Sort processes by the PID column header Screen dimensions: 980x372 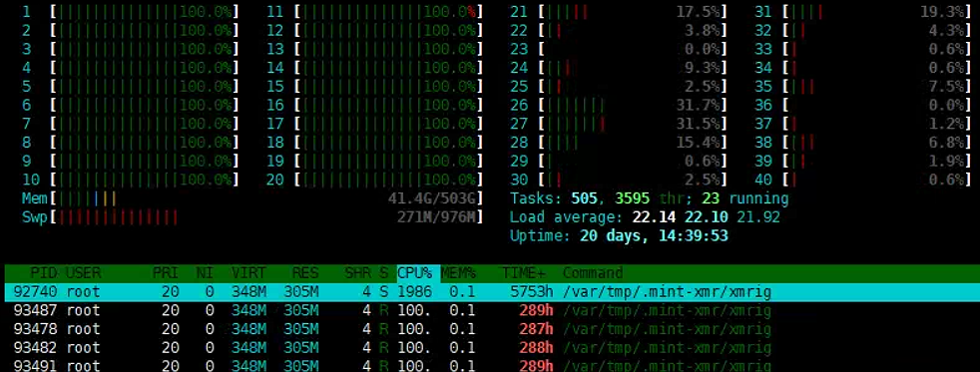[46, 273]
